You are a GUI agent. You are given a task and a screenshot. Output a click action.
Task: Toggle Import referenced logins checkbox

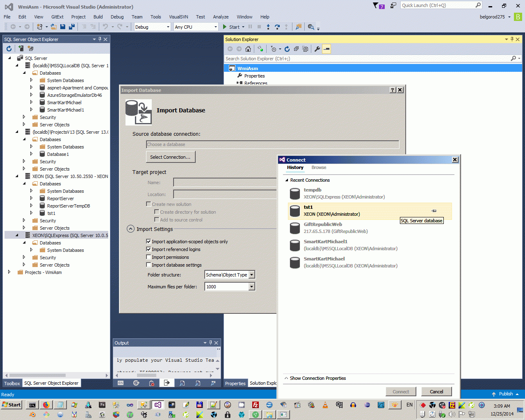coord(149,249)
